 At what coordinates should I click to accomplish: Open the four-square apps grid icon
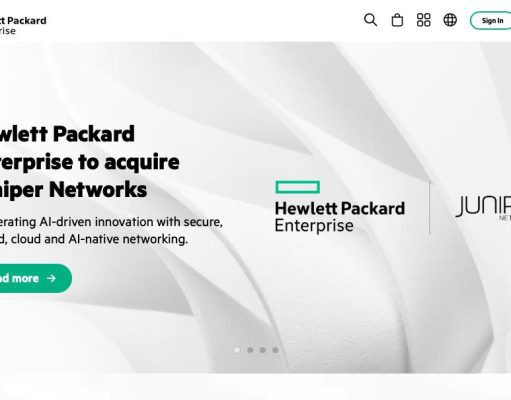coord(423,20)
